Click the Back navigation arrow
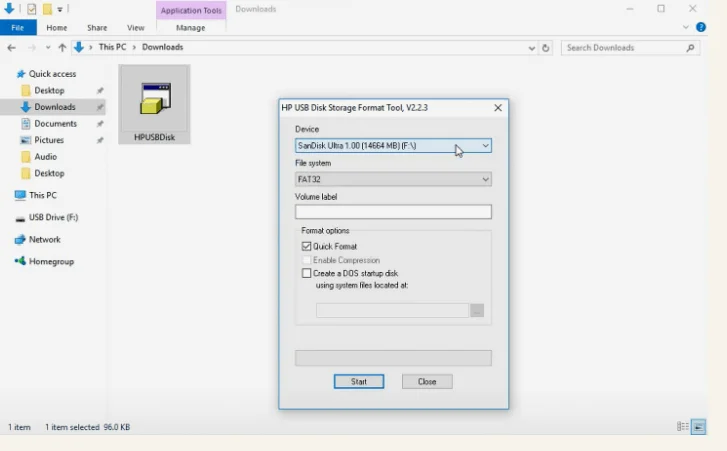This screenshot has height=451, width=727. 12,47
